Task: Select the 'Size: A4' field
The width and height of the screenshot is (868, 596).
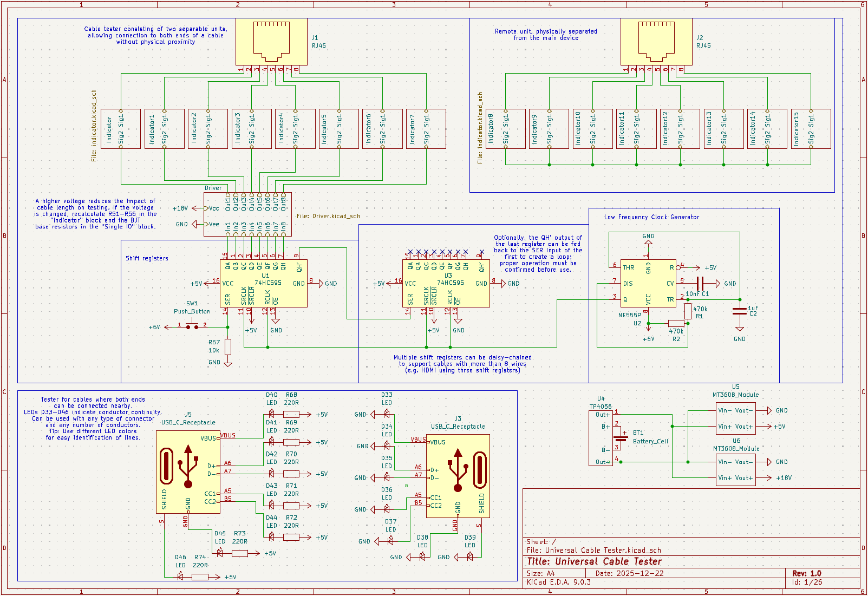Action: (541, 573)
